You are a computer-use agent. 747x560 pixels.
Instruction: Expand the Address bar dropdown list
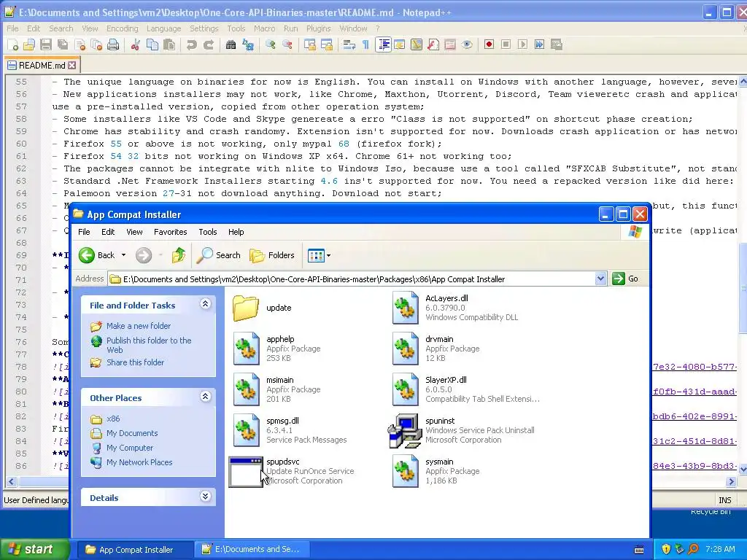tap(601, 279)
